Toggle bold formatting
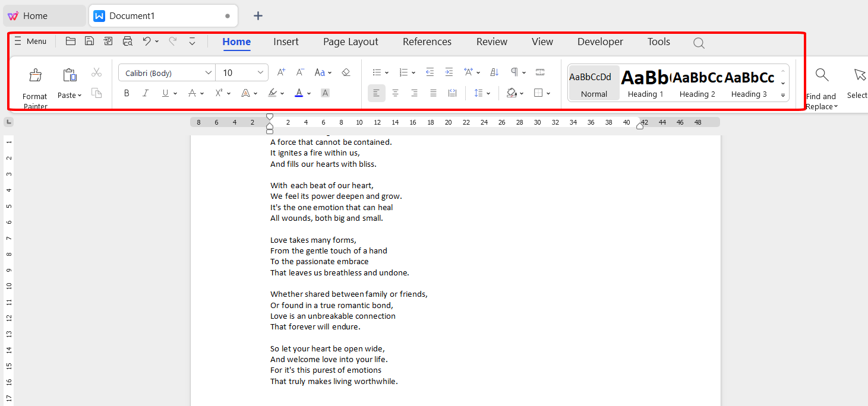The height and width of the screenshot is (406, 868). (126, 93)
